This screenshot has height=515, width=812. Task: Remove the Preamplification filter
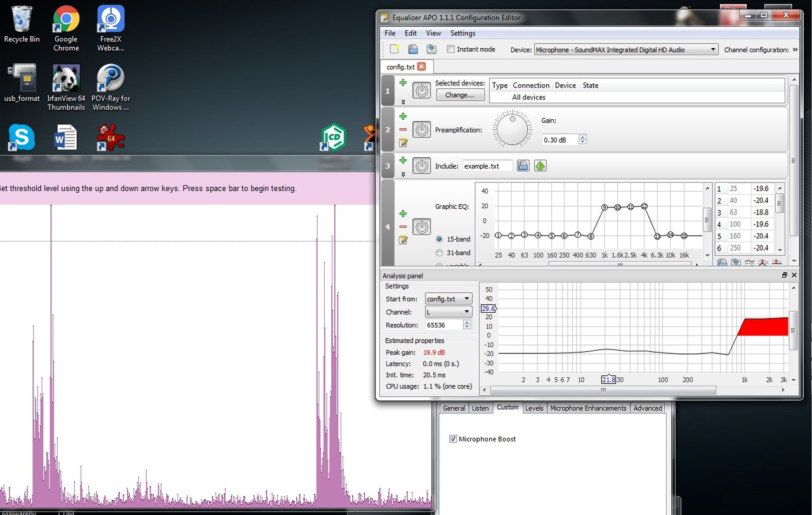403,129
